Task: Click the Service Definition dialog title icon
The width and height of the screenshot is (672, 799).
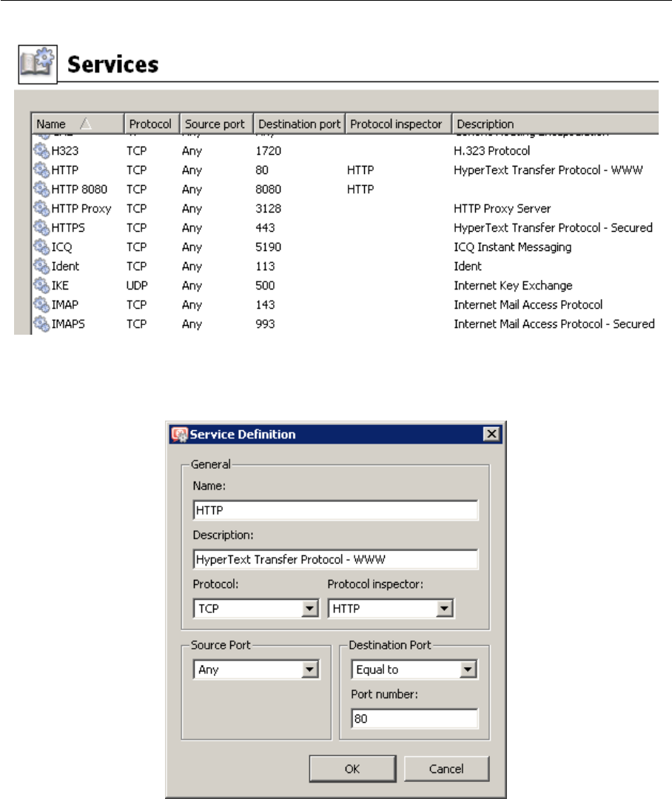Action: pyautogui.click(x=180, y=435)
